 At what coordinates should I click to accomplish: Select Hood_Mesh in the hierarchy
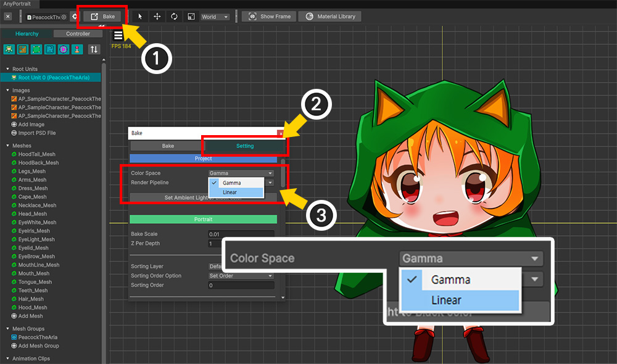(33, 308)
